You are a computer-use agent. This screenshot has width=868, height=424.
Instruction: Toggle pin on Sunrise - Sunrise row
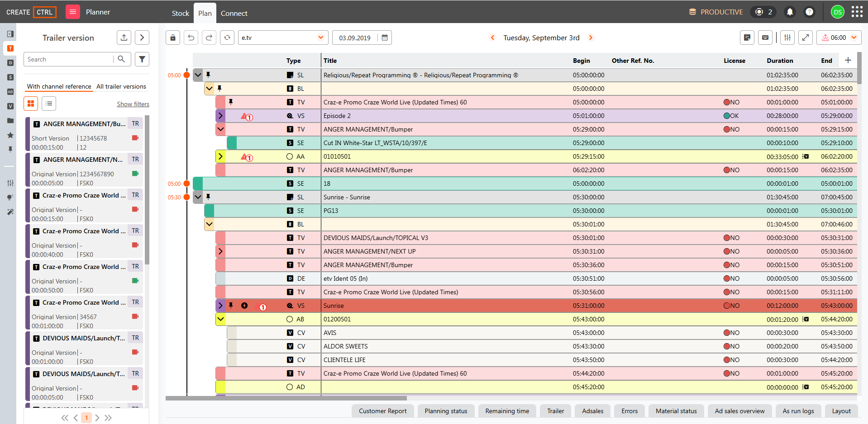(x=208, y=197)
